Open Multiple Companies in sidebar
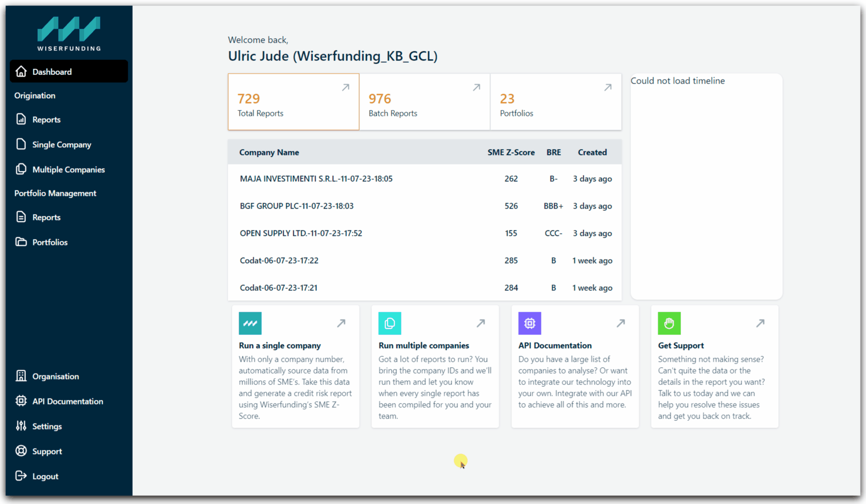The image size is (866, 504). (x=69, y=169)
